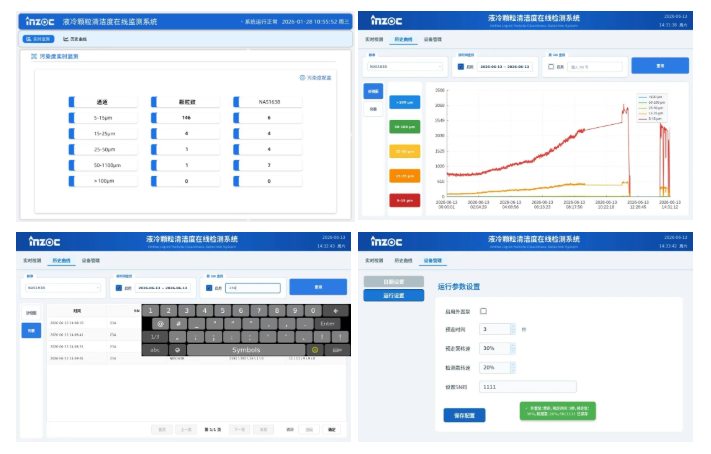The height and width of the screenshot is (454, 711).
Task: Click 预走时间 stepper showing 3
Action: [x=497, y=329]
